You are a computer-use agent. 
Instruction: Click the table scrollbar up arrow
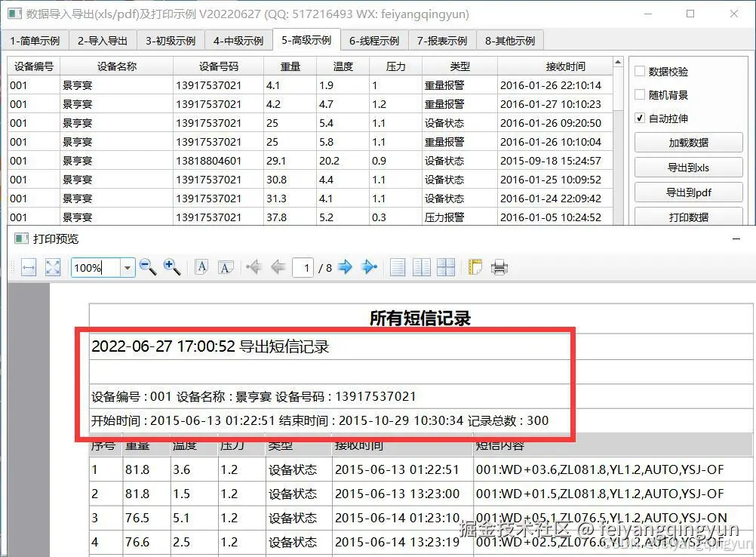click(618, 62)
